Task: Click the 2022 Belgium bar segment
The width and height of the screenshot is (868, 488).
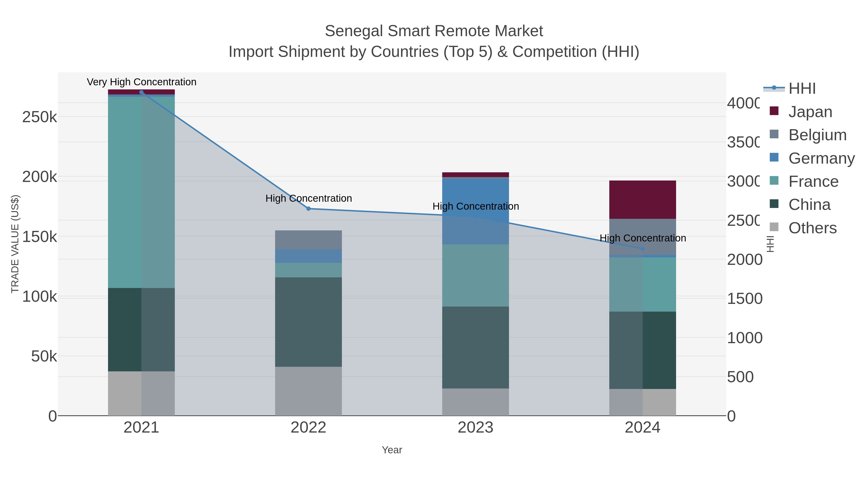Action: (x=309, y=240)
